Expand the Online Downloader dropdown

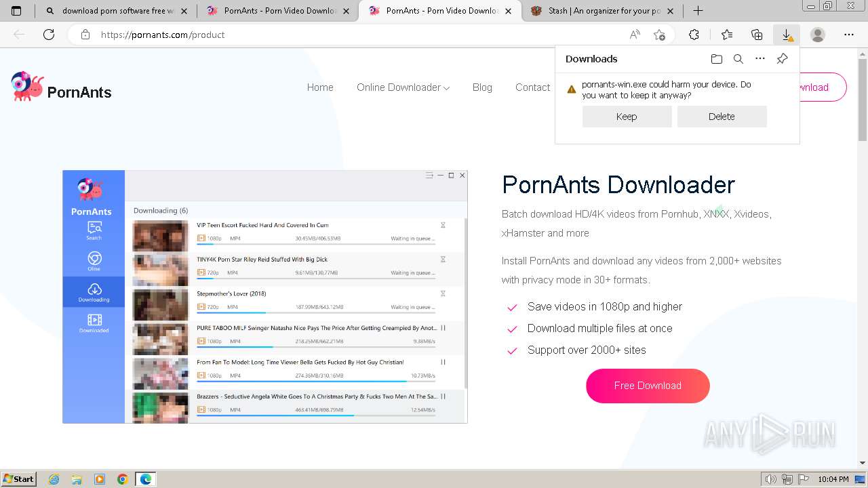click(x=403, y=87)
